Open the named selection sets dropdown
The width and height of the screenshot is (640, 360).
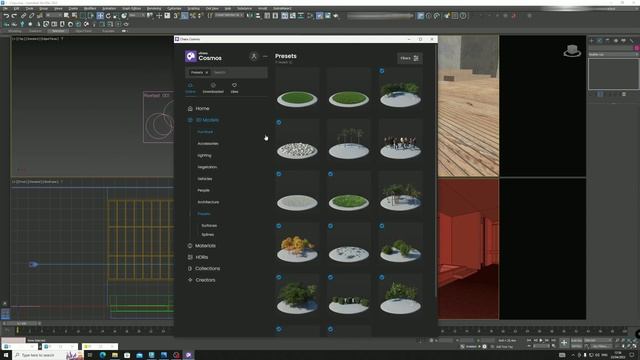229,15
